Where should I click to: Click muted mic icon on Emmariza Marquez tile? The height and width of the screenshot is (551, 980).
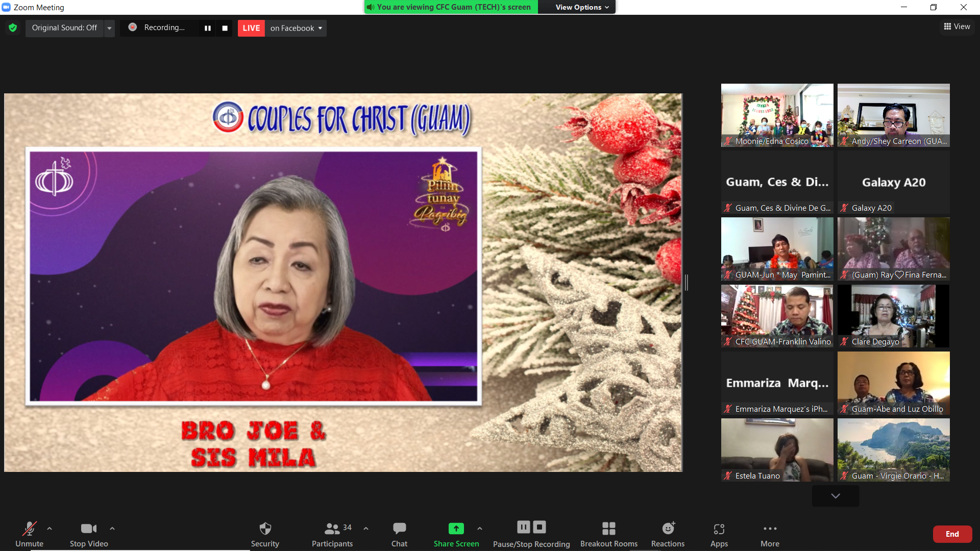728,409
